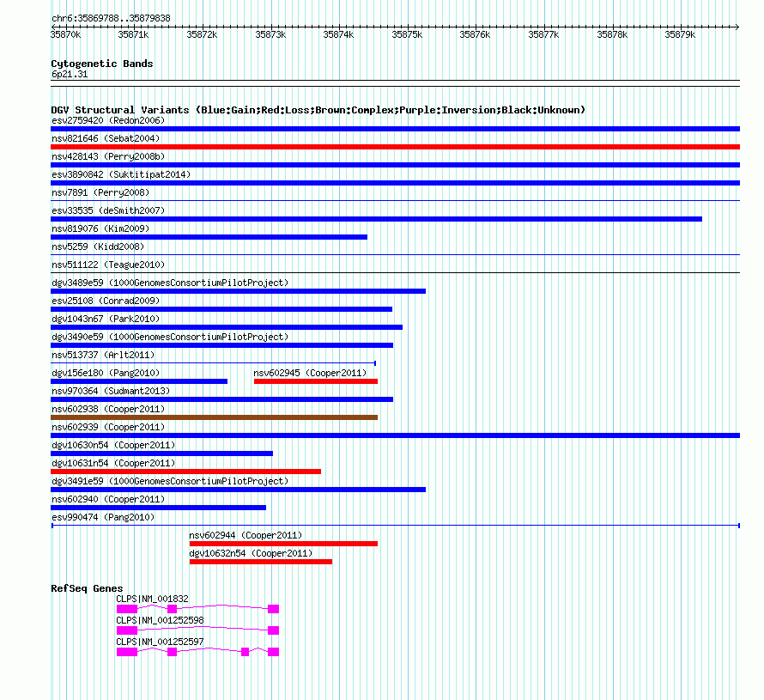This screenshot has width=764, height=700.
Task: Click the chr6:35869788..35879838 coordinates label
Action: (111, 18)
